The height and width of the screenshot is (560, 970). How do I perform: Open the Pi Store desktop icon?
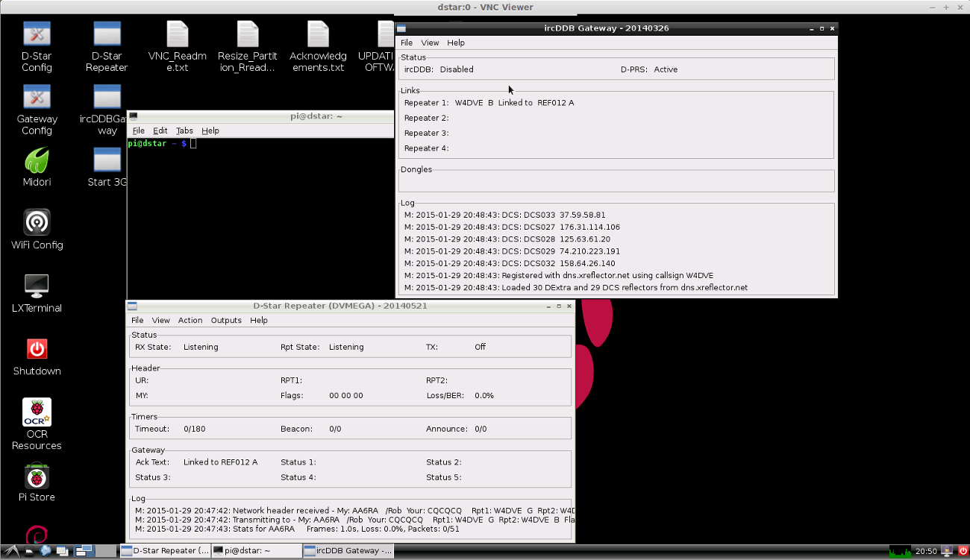[x=37, y=482]
